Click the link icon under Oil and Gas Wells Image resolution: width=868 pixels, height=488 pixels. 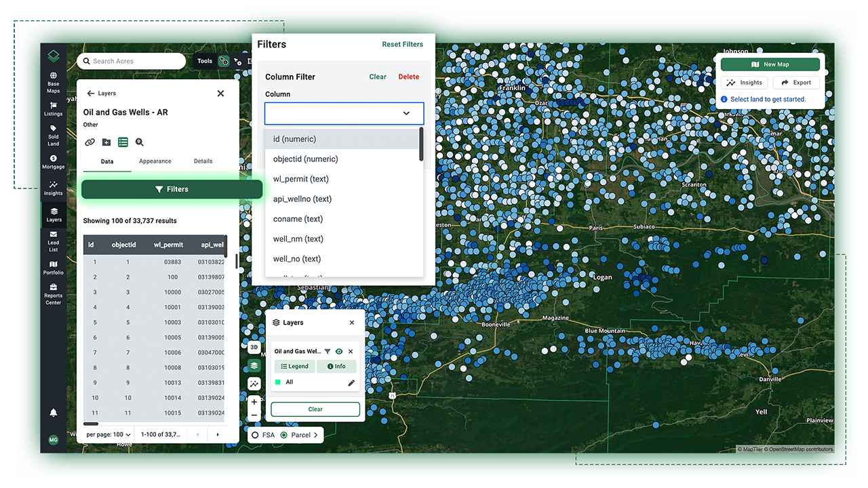tap(90, 142)
